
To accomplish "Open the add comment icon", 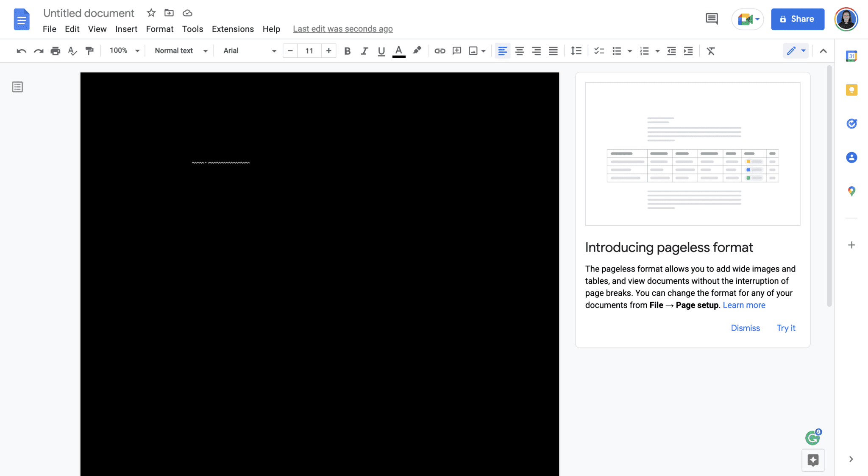I will (456, 51).
